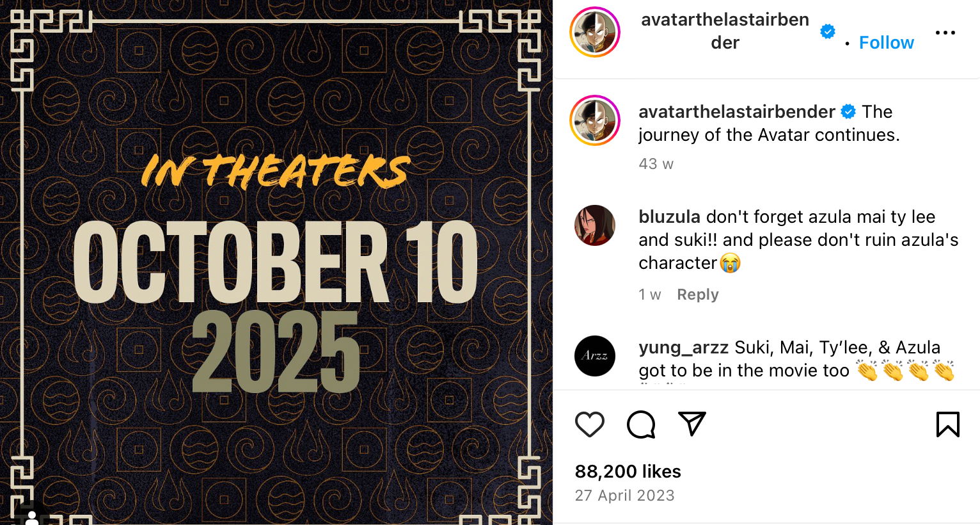Click the yung_arzz username
The width and height of the screenshot is (980, 525).
[x=683, y=348]
